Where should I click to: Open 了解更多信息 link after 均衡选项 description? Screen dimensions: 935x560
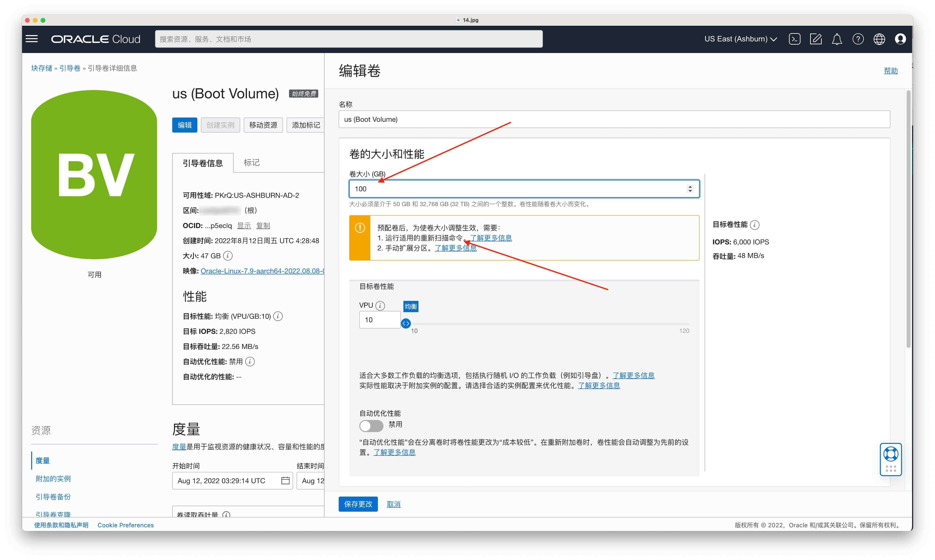tap(633, 376)
